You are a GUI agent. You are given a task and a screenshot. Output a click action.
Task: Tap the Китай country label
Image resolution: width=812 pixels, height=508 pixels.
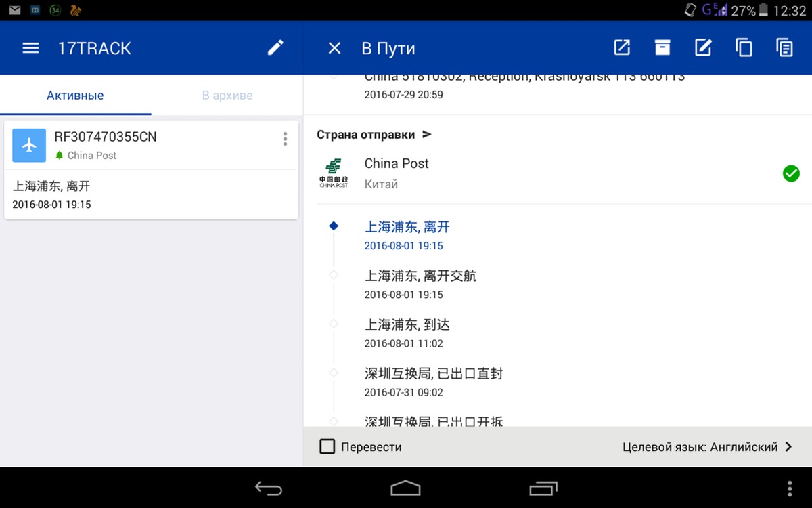coord(381,184)
